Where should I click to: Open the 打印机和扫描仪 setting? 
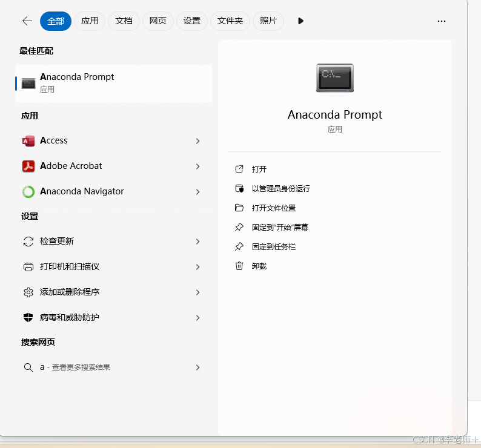pyautogui.click(x=113, y=267)
